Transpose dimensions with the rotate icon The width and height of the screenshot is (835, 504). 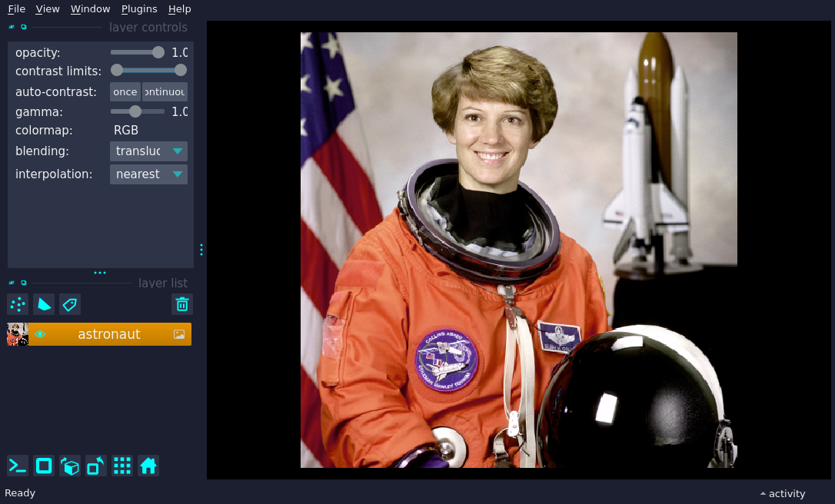(x=96, y=466)
